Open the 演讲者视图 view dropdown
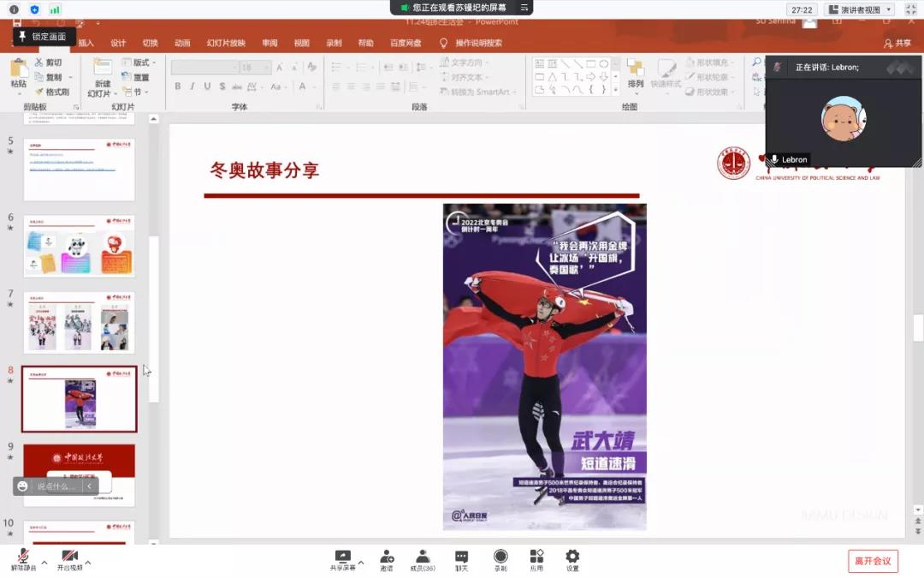 [861, 9]
